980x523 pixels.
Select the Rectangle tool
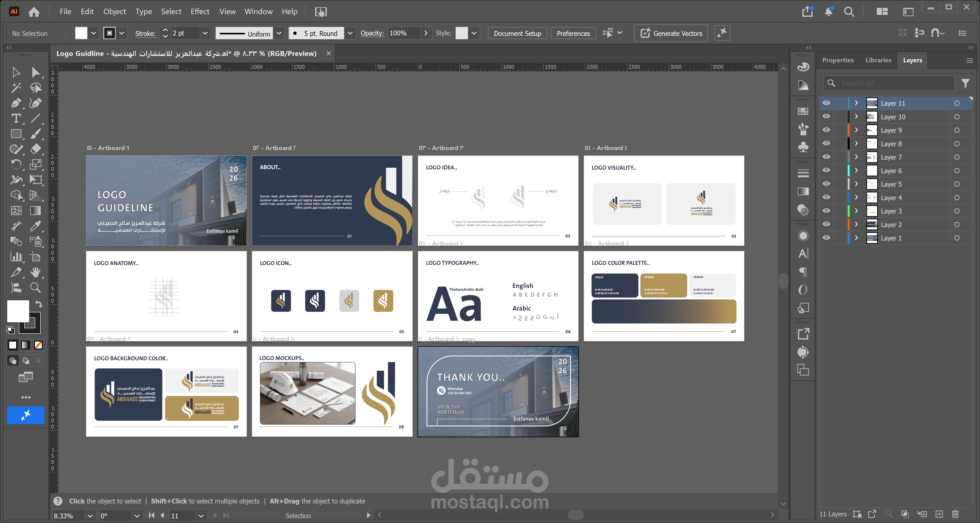point(16,134)
